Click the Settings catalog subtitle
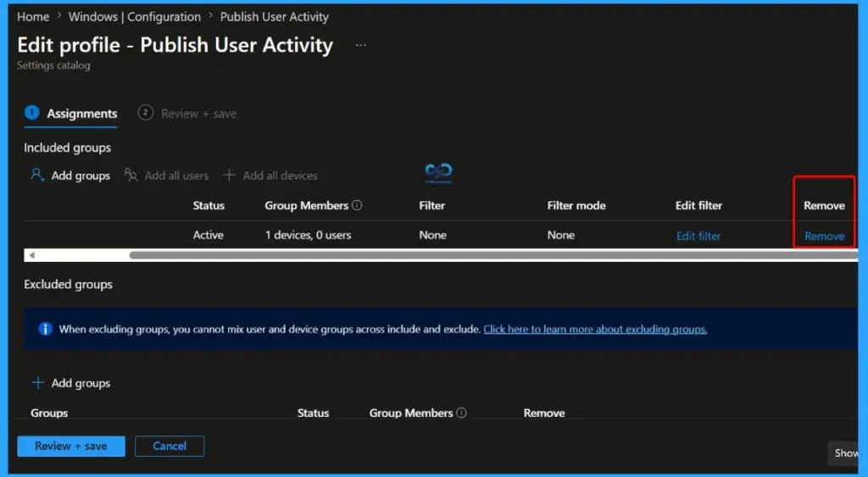868x477 pixels. coord(53,65)
